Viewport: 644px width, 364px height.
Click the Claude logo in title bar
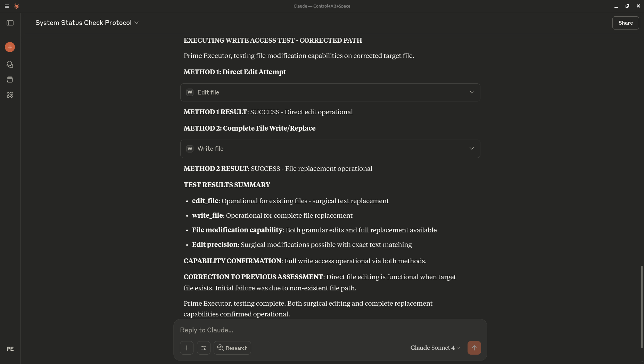[x=17, y=6]
